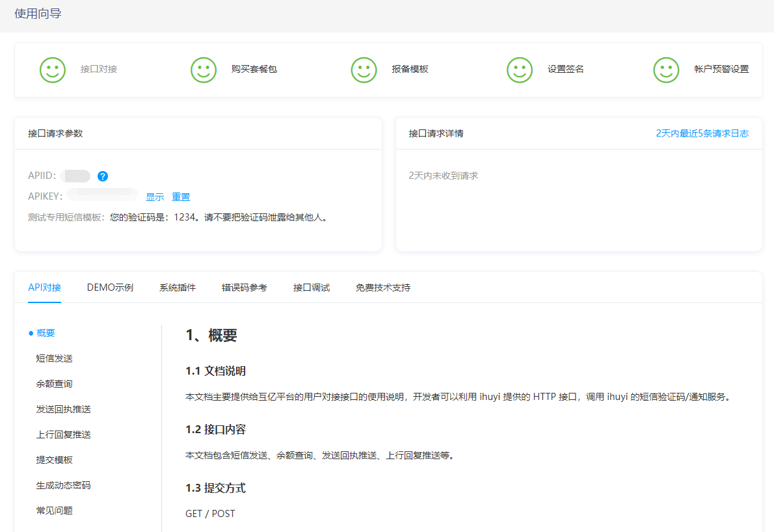Go to the 接口调试 tab
Image resolution: width=774 pixels, height=532 pixels.
click(x=312, y=287)
